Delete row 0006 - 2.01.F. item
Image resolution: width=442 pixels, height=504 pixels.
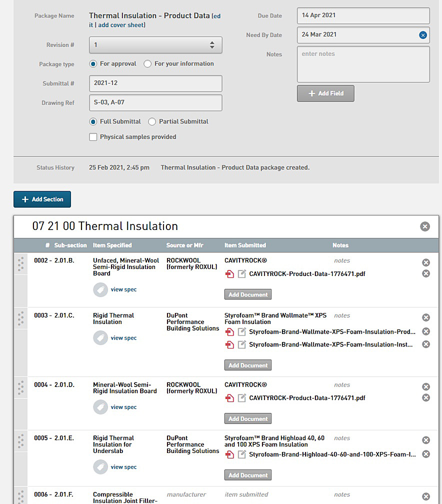pyautogui.click(x=426, y=496)
